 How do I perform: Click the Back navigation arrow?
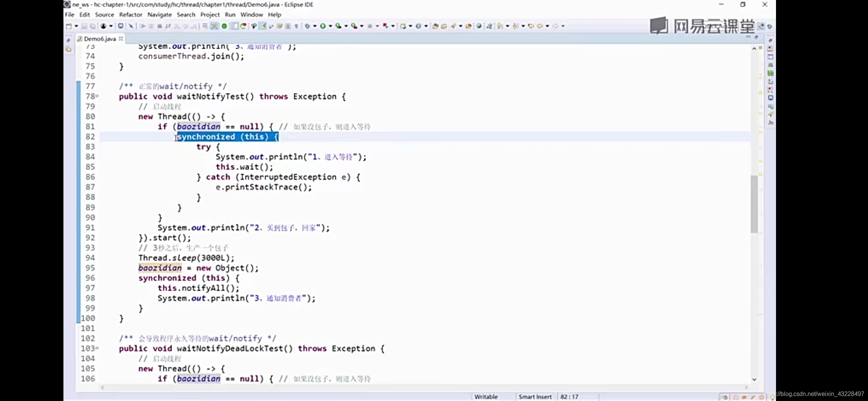540,26
